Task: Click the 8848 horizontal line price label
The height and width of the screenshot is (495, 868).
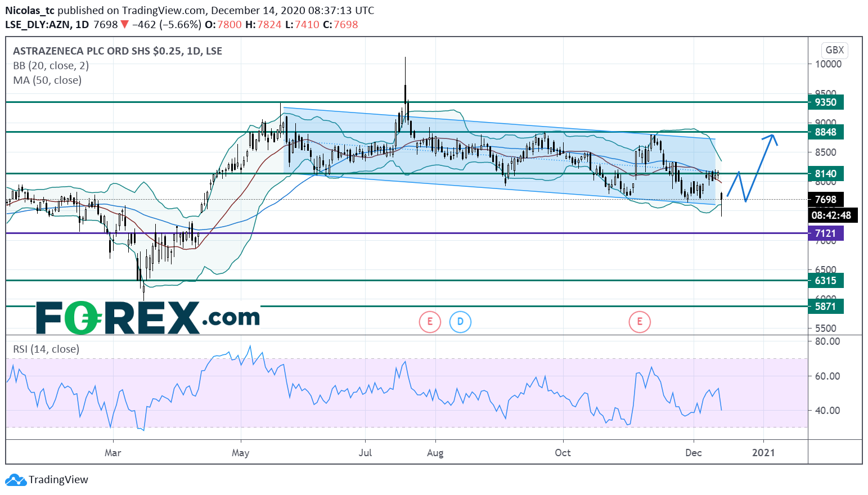Action: [x=825, y=132]
